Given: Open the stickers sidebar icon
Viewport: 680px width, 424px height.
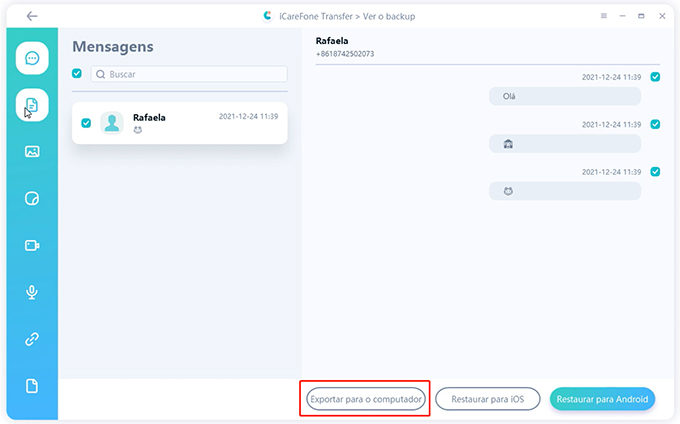Looking at the screenshot, I should (32, 199).
